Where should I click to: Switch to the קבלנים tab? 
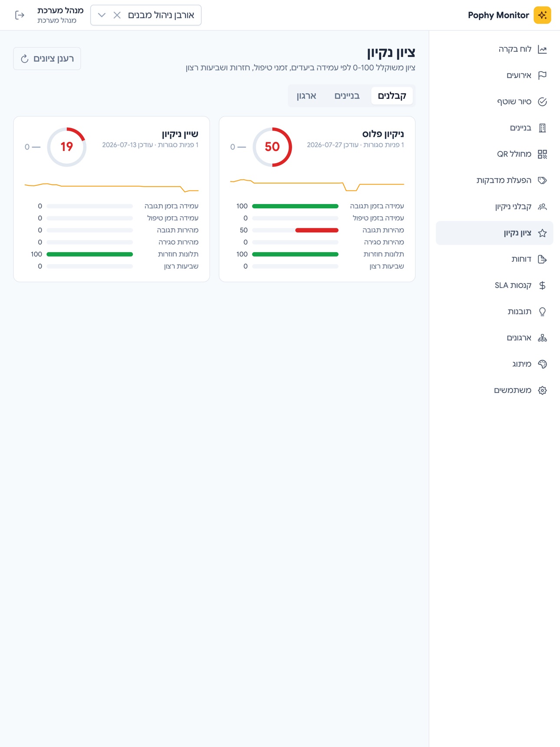(392, 95)
